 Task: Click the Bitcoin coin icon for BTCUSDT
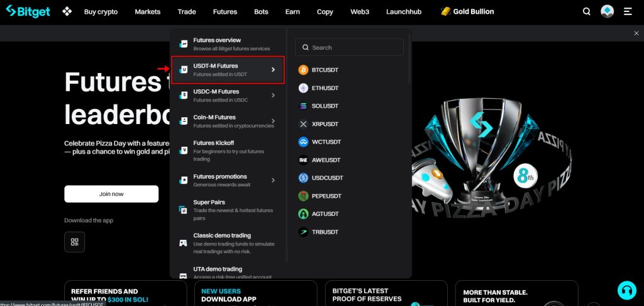303,70
